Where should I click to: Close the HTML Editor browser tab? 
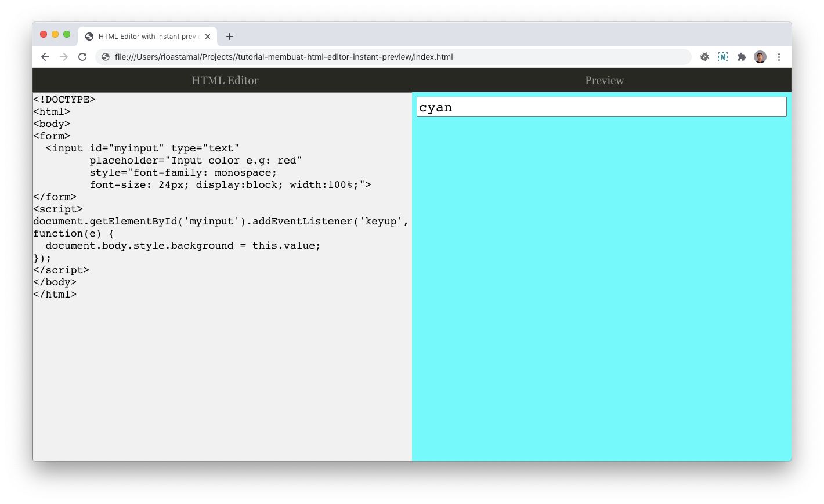pyautogui.click(x=208, y=37)
